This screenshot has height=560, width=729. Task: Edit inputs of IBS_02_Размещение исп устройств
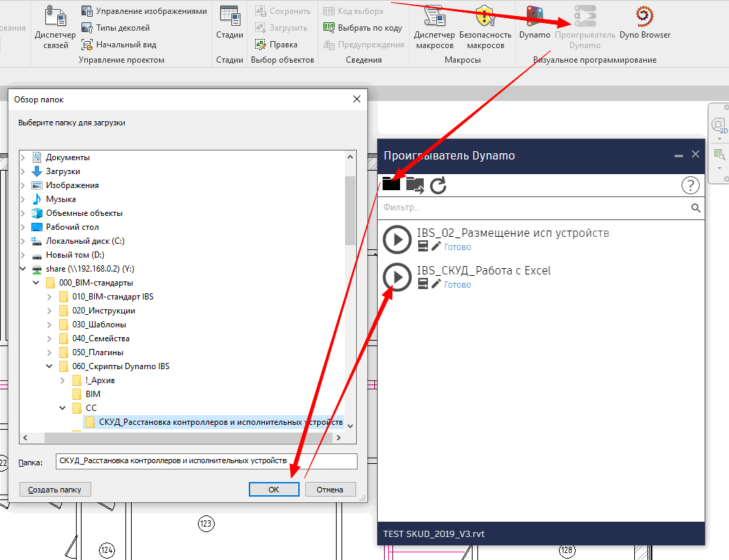422,247
